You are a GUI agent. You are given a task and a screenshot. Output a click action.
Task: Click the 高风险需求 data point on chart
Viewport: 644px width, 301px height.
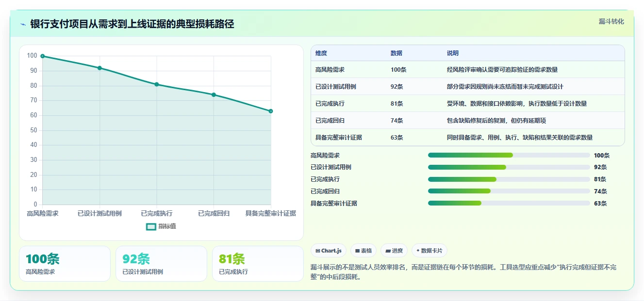(43, 56)
